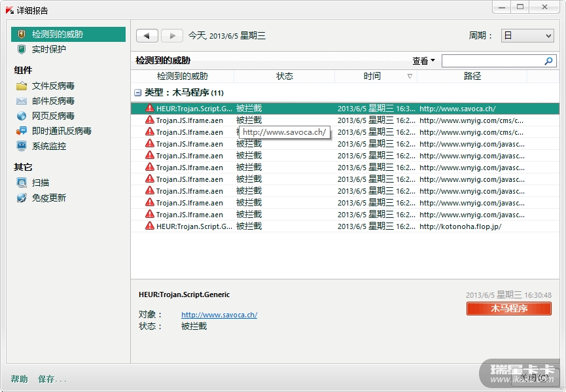Select the 邮件反病毒 mail icon
This screenshot has width=566, height=392.
[22, 101]
